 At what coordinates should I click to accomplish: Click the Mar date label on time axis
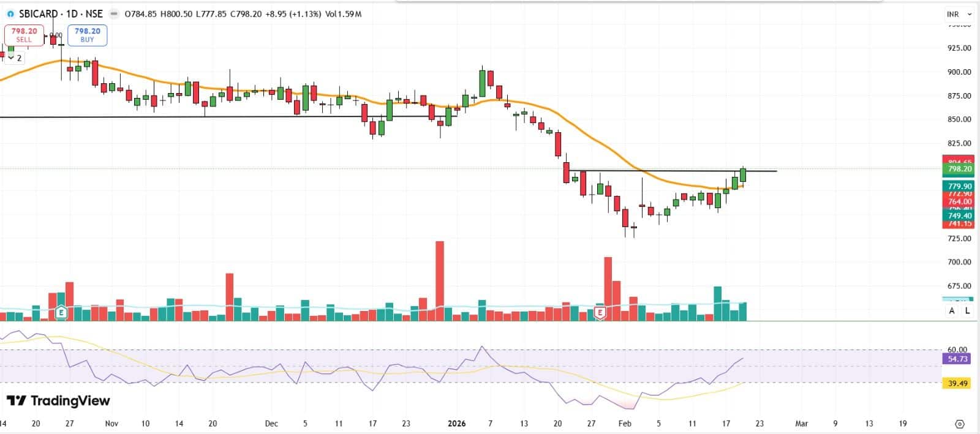point(801,424)
